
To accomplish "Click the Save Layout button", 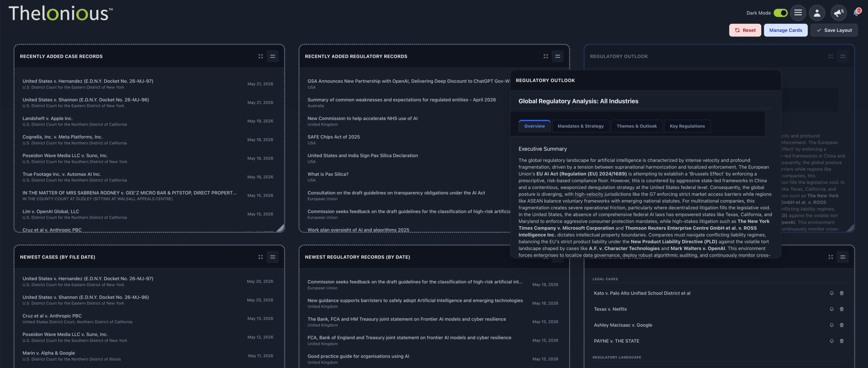I will (x=834, y=30).
